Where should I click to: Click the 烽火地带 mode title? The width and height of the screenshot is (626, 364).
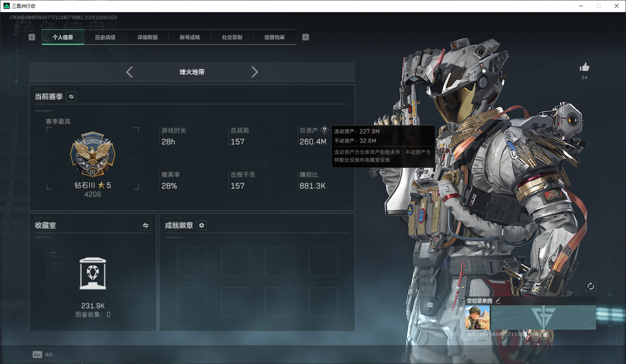(x=192, y=72)
